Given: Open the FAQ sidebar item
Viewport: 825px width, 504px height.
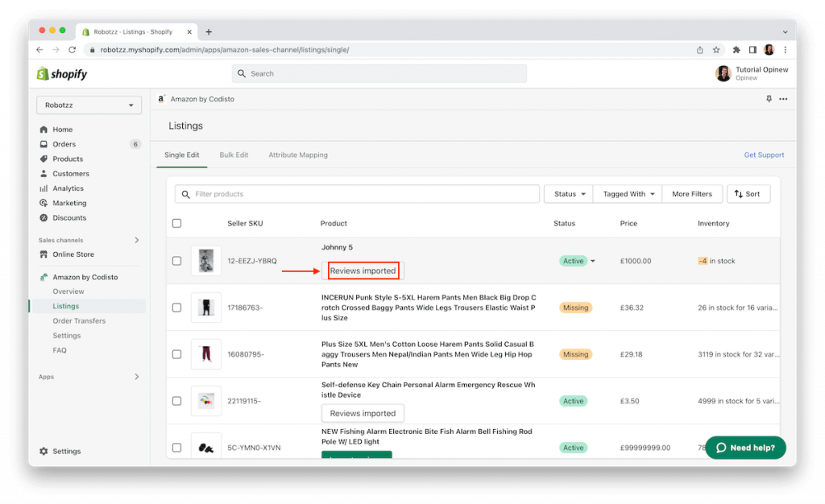Looking at the screenshot, I should coord(60,350).
